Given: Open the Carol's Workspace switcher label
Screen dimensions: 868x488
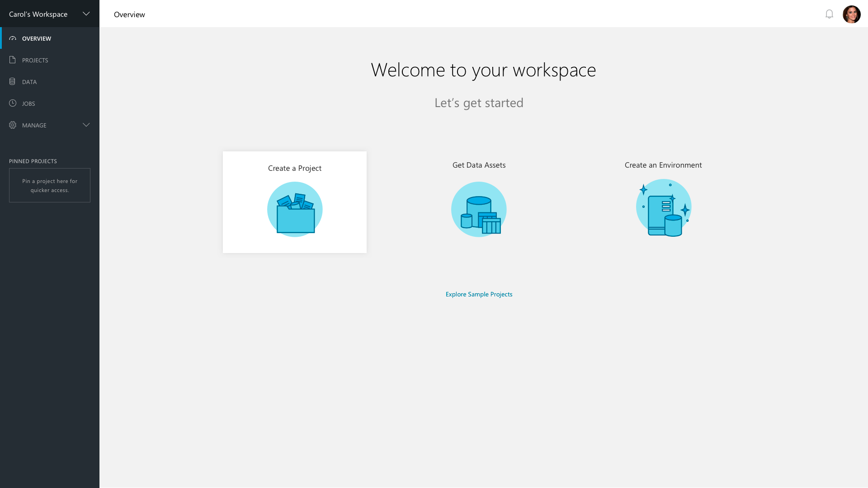Looking at the screenshot, I should tap(38, 14).
